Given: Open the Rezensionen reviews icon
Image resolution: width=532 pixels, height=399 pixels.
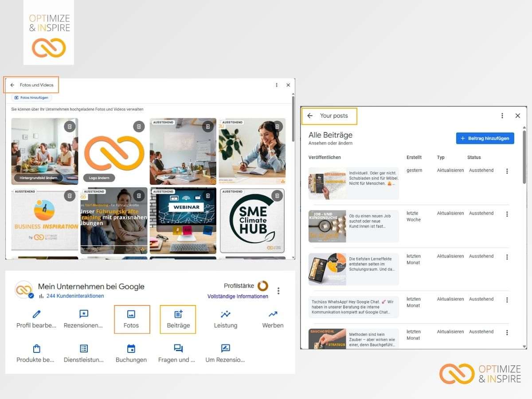Looking at the screenshot, I should [x=83, y=314].
